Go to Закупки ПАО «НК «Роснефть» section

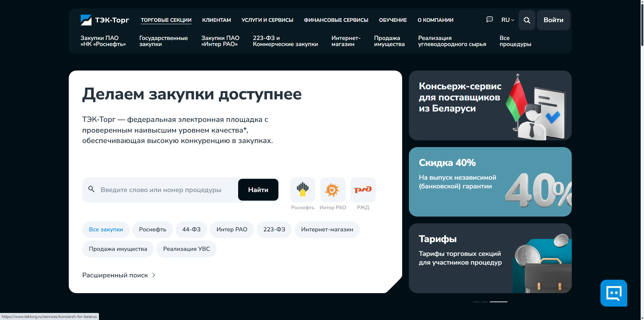point(103,41)
